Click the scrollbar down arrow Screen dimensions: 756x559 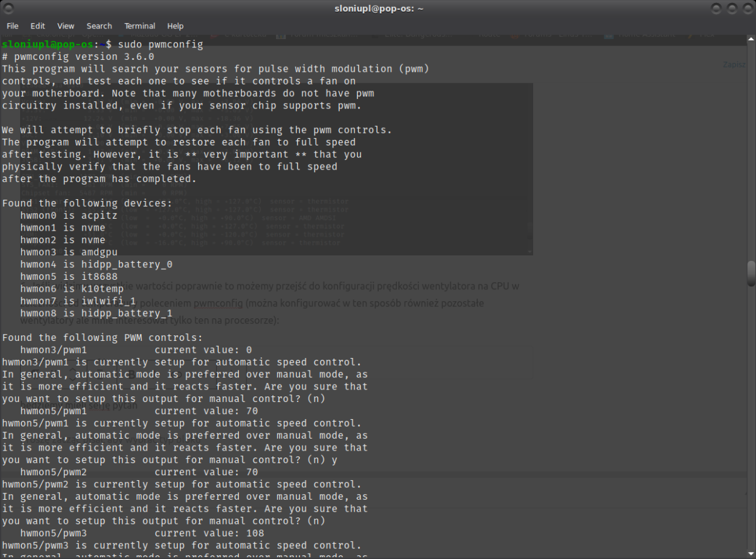pyautogui.click(x=750, y=553)
